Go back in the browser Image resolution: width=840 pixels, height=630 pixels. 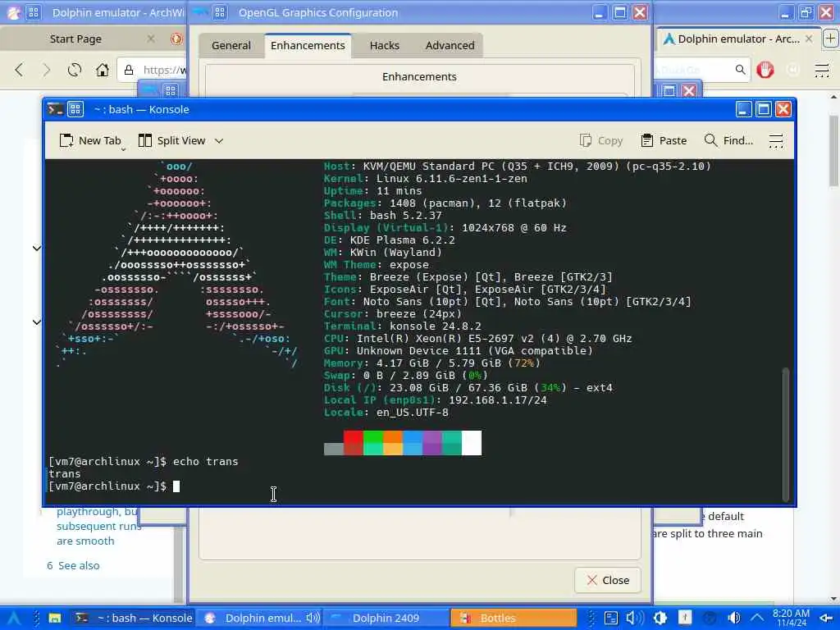pyautogui.click(x=20, y=70)
